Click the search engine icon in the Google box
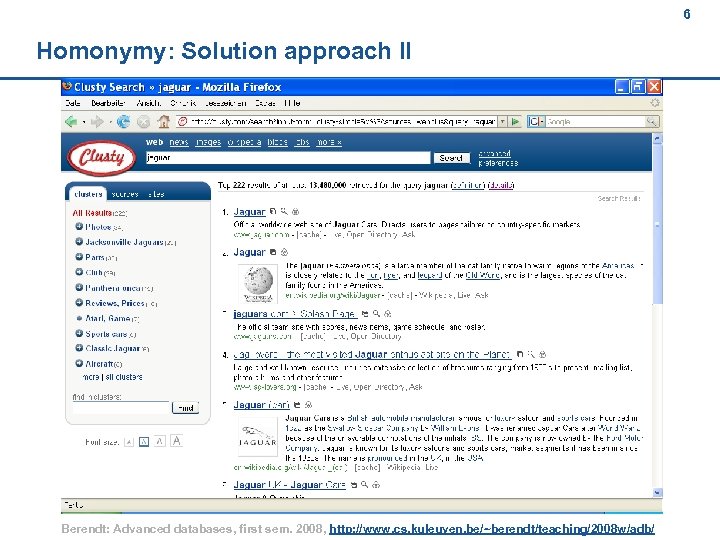This screenshot has height=540, width=720. [534, 122]
